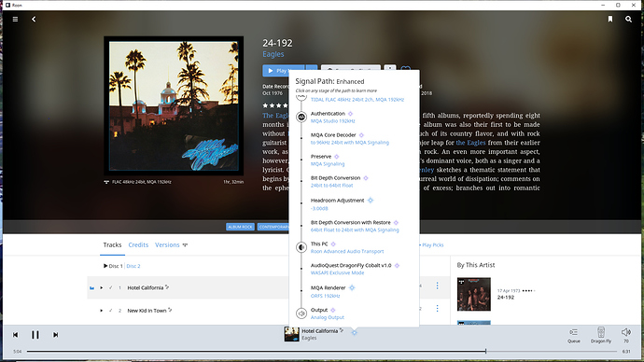Open bookmarks icon in top bar
This screenshot has width=644, height=362.
pos(610,19)
